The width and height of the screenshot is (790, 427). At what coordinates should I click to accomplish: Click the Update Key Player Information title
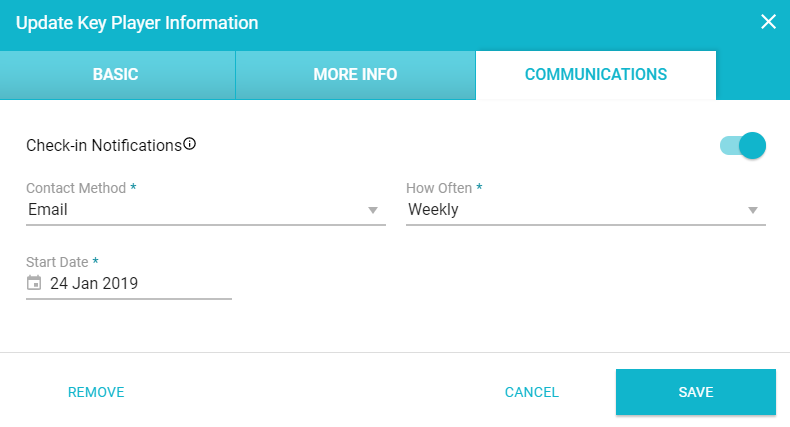coord(137,22)
